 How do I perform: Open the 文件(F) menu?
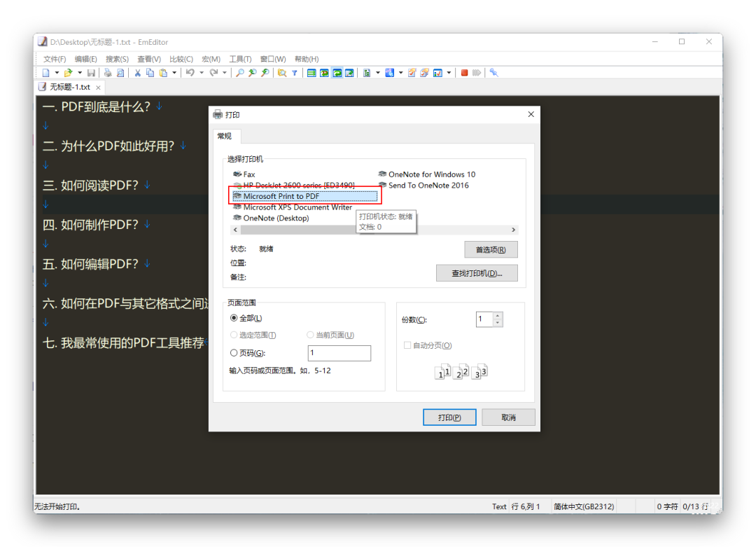click(x=55, y=59)
